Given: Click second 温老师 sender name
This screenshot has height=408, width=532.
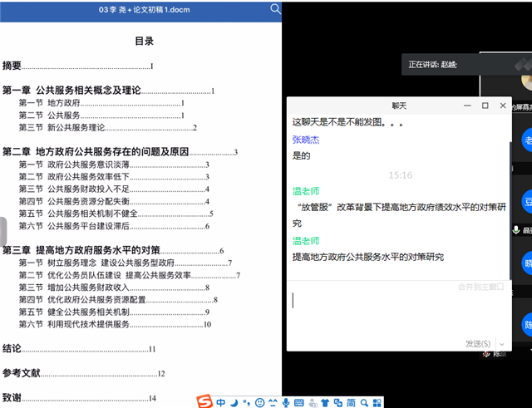Looking at the screenshot, I should coord(306,241).
